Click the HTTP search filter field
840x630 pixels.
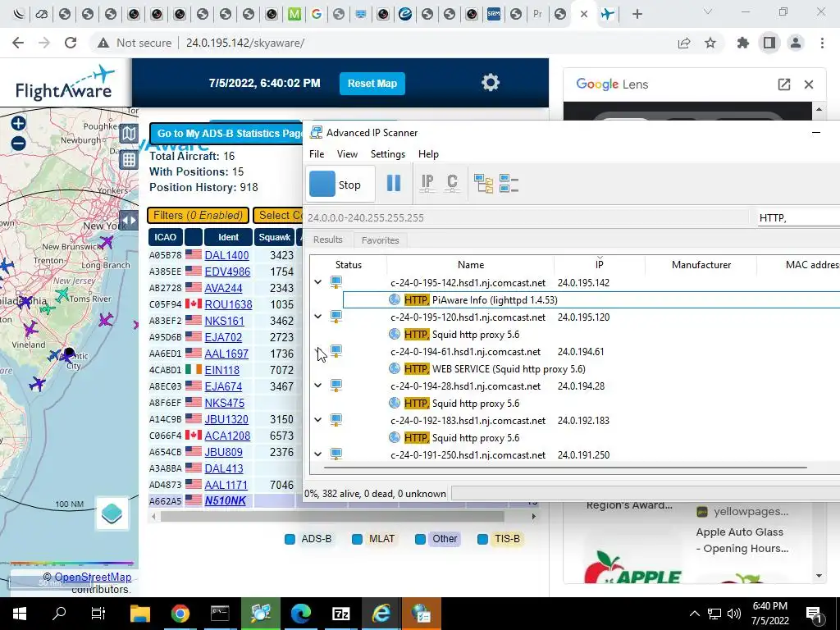[798, 217]
